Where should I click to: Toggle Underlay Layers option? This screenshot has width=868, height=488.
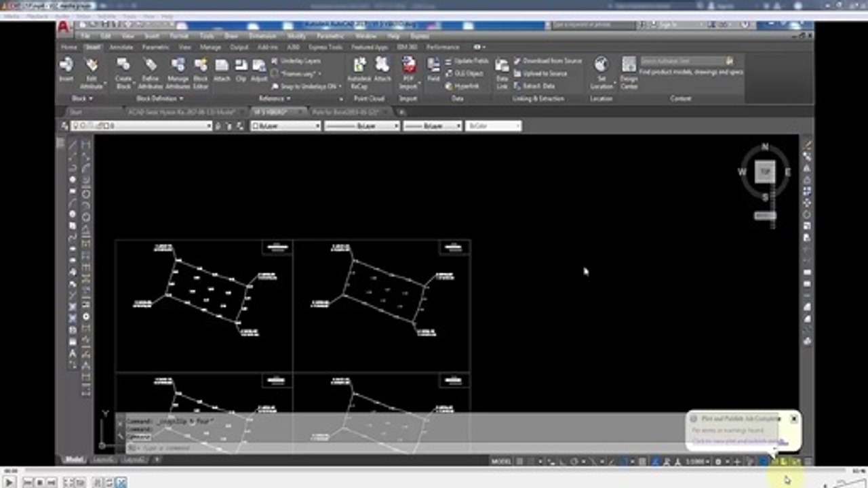[x=296, y=61]
